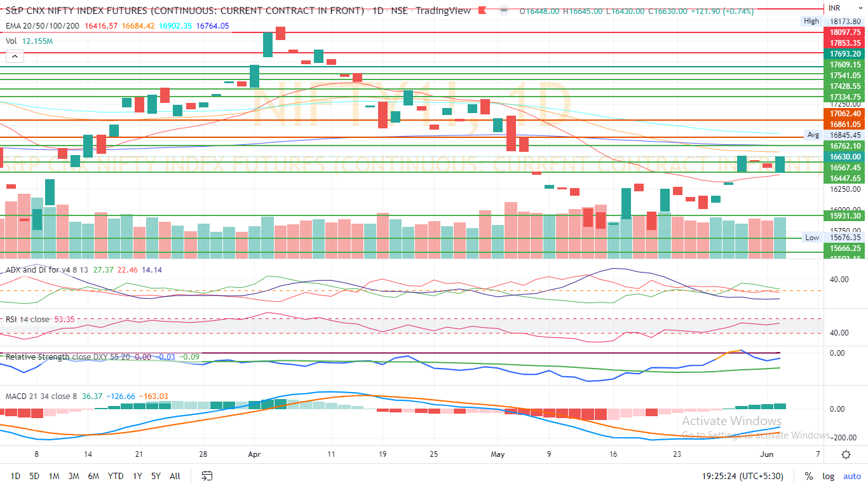The image size is (868, 488).
Task: Click the 18097.75 red price label
Action: 844,31
